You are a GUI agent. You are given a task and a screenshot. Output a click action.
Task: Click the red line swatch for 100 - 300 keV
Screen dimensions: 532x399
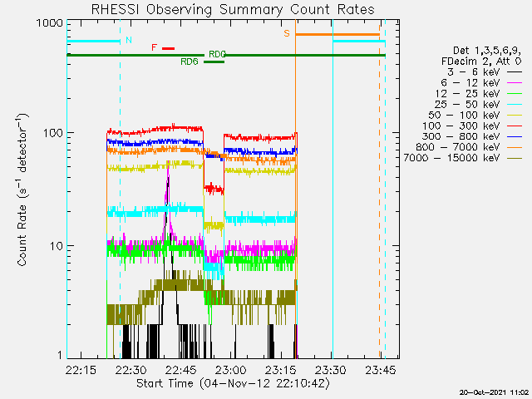tap(515, 126)
